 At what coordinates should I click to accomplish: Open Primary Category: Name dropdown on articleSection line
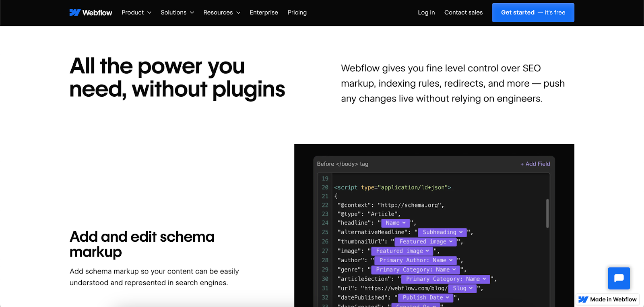(x=446, y=279)
